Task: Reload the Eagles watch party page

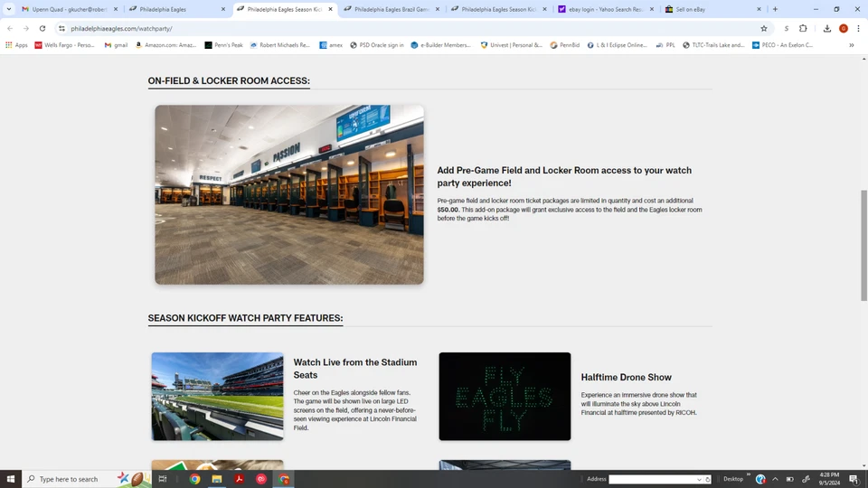Action: (42, 28)
